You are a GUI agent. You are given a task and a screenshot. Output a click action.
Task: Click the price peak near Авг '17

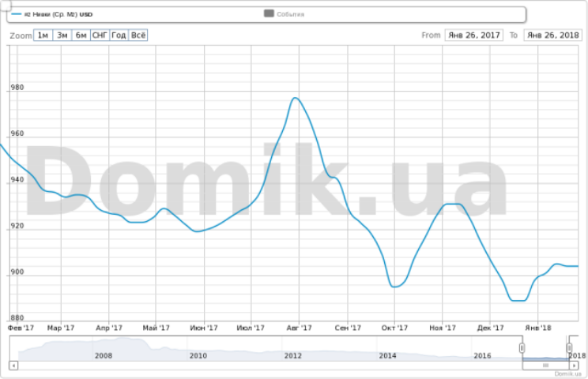295,98
